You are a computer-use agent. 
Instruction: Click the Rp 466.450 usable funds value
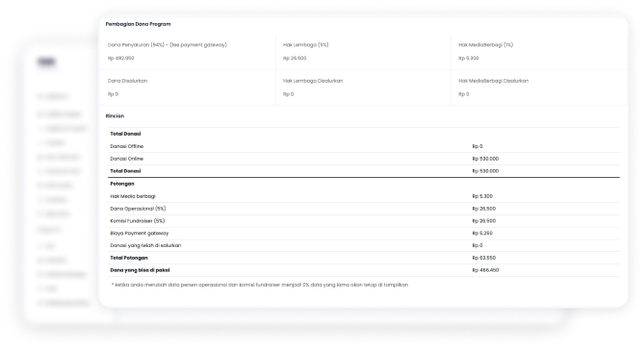pyautogui.click(x=485, y=270)
